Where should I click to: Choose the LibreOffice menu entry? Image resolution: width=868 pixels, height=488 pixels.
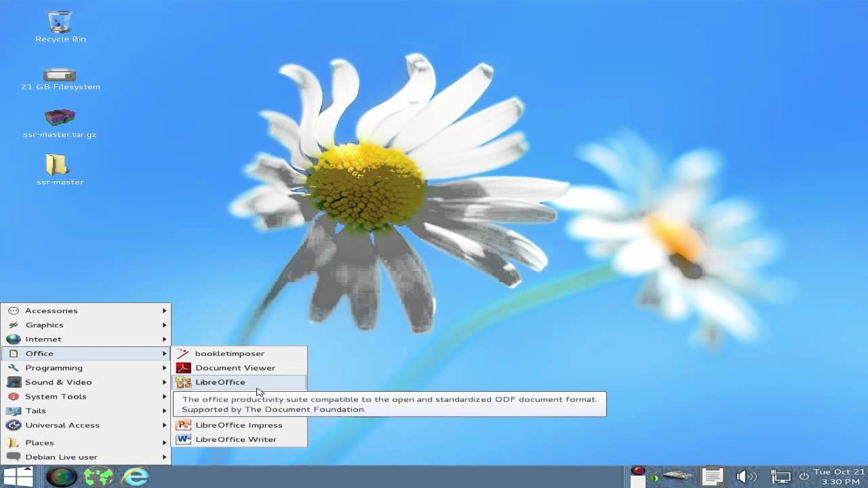click(239, 382)
